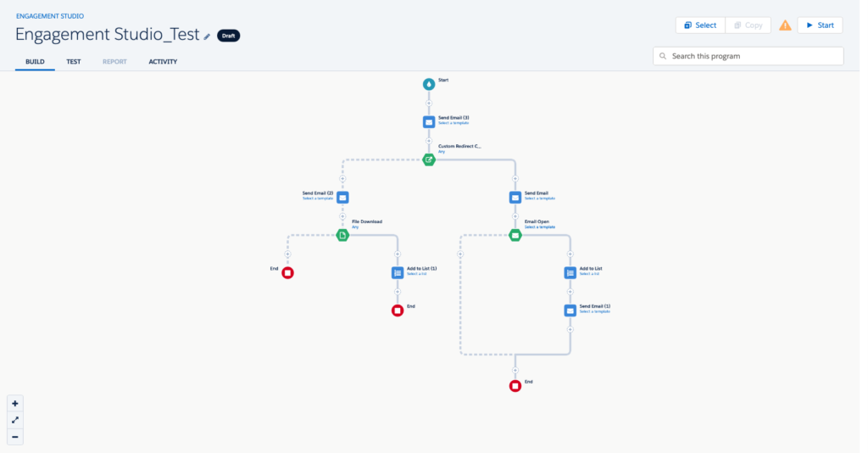Zoom out with the minus button
868x453 pixels.
click(x=15, y=437)
